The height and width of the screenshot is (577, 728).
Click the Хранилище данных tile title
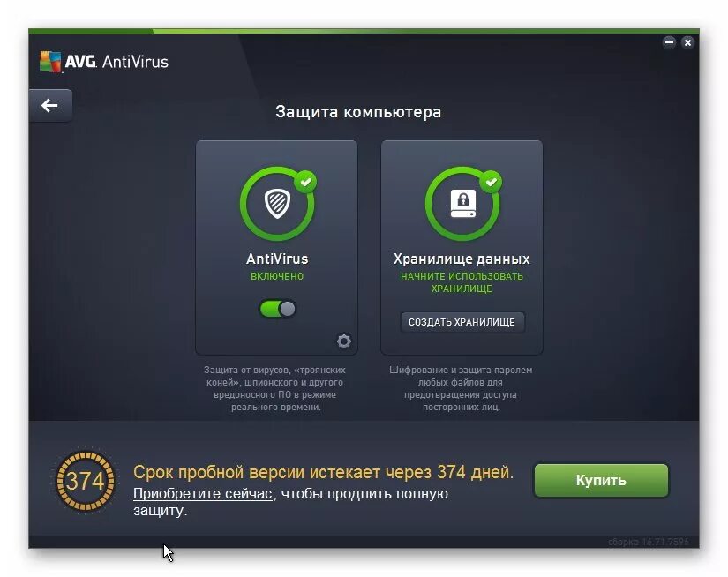462,259
